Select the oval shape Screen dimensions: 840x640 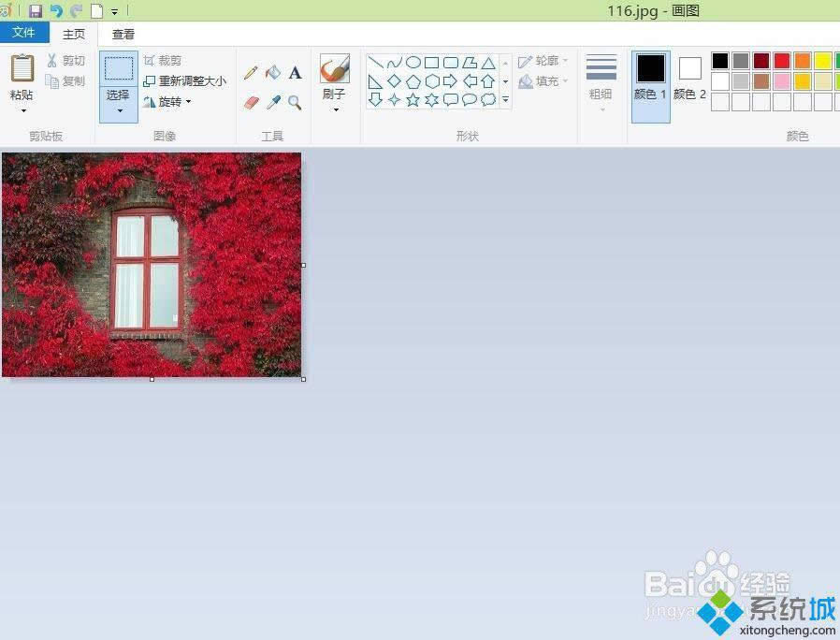coord(412,62)
